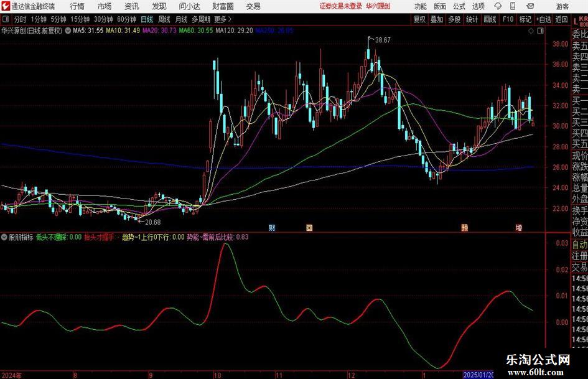Click the 回 event marker on chart

pos(309,227)
